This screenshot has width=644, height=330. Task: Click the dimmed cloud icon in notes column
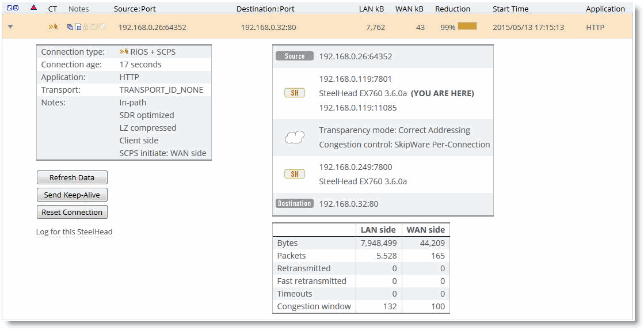94,27
